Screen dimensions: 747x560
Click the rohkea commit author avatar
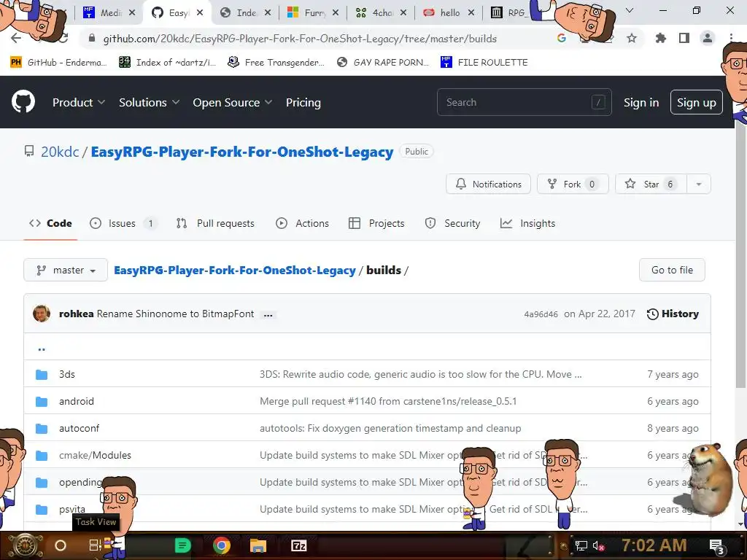click(42, 314)
